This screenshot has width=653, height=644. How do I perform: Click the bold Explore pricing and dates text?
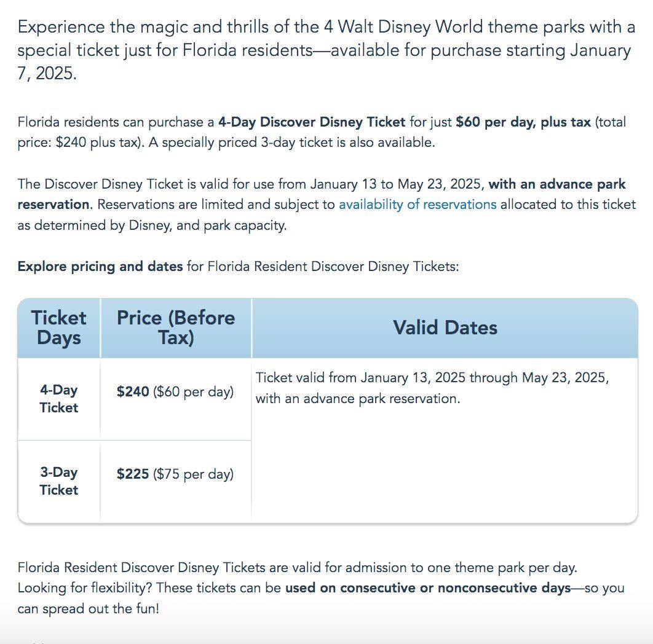coord(100,267)
